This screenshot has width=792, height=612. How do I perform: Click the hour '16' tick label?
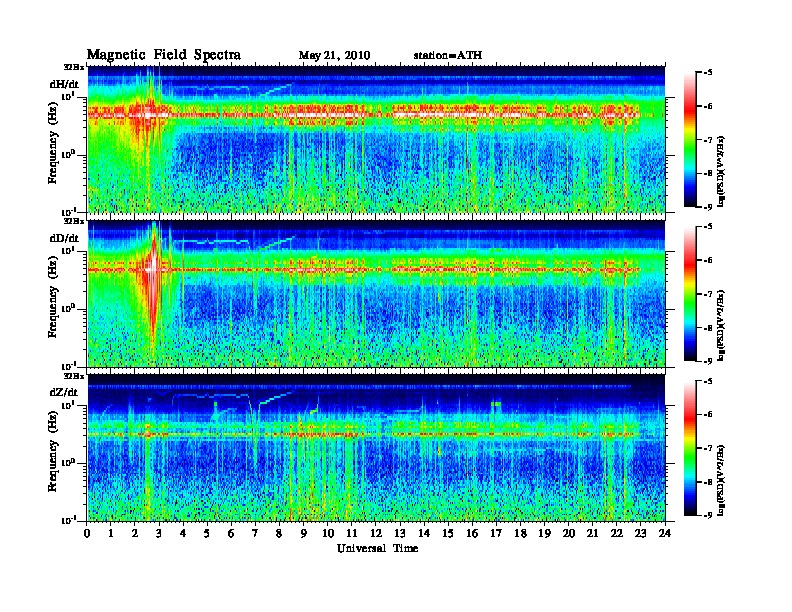click(472, 533)
